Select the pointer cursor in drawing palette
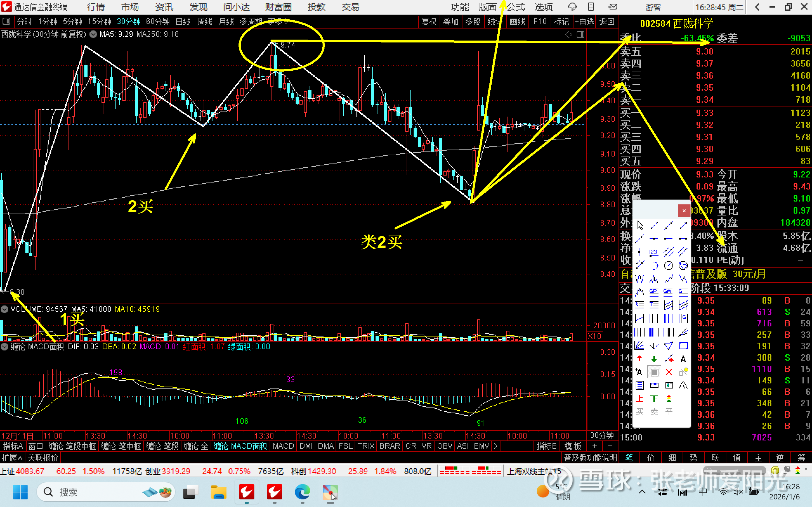The image size is (812, 507). point(639,225)
